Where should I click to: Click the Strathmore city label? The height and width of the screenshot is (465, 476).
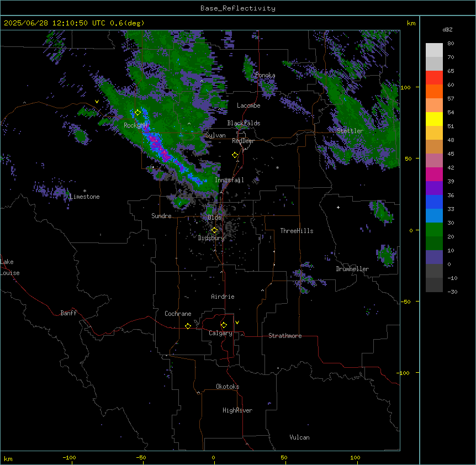pos(285,336)
